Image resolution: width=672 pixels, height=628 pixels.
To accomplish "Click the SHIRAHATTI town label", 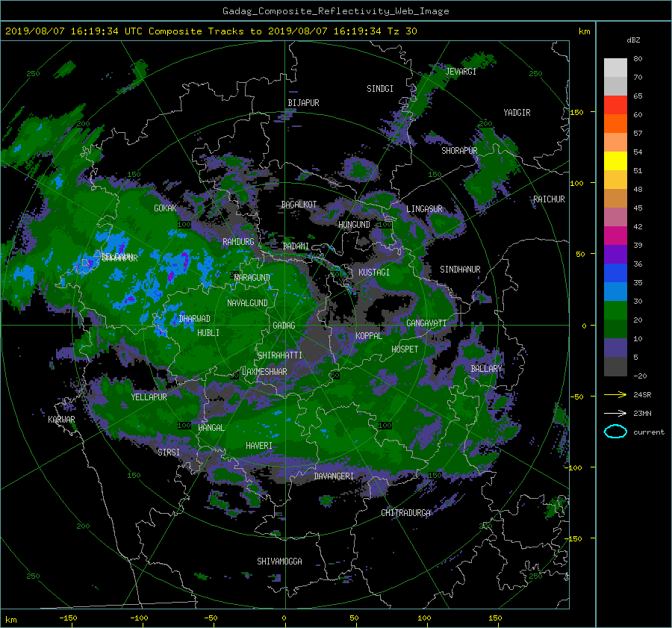I will (280, 355).
